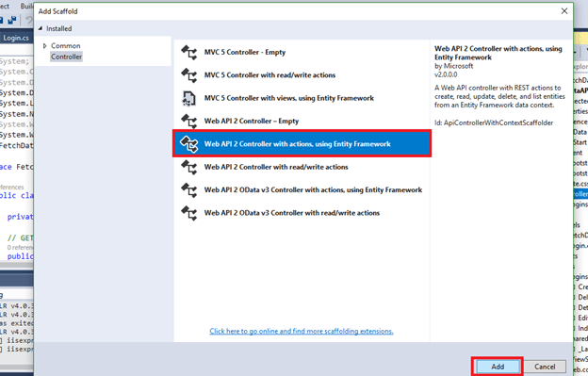Click icon for OData v3 Controller using Entity Framework

[x=189, y=190]
